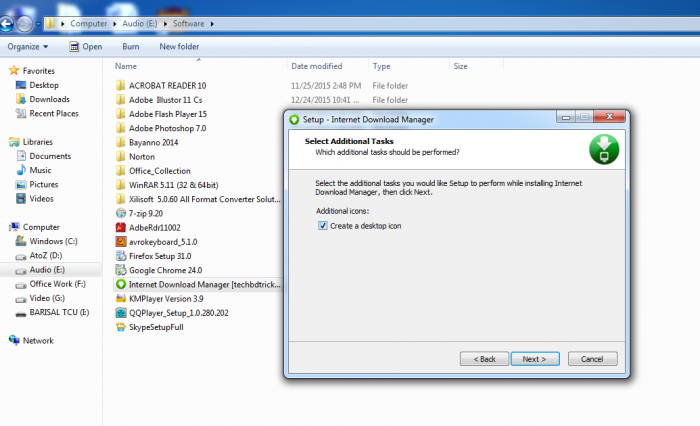Click the Windows (C:) drive icon
The height and width of the screenshot is (426, 700).
(21, 241)
